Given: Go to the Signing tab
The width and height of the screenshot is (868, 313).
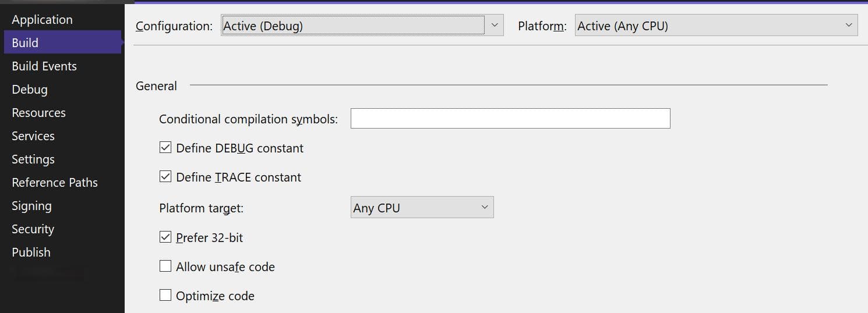Looking at the screenshot, I should [31, 206].
